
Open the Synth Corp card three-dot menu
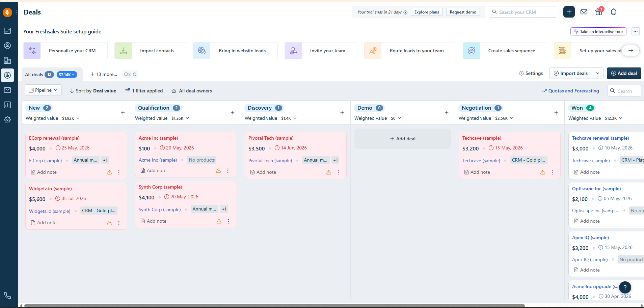click(229, 221)
